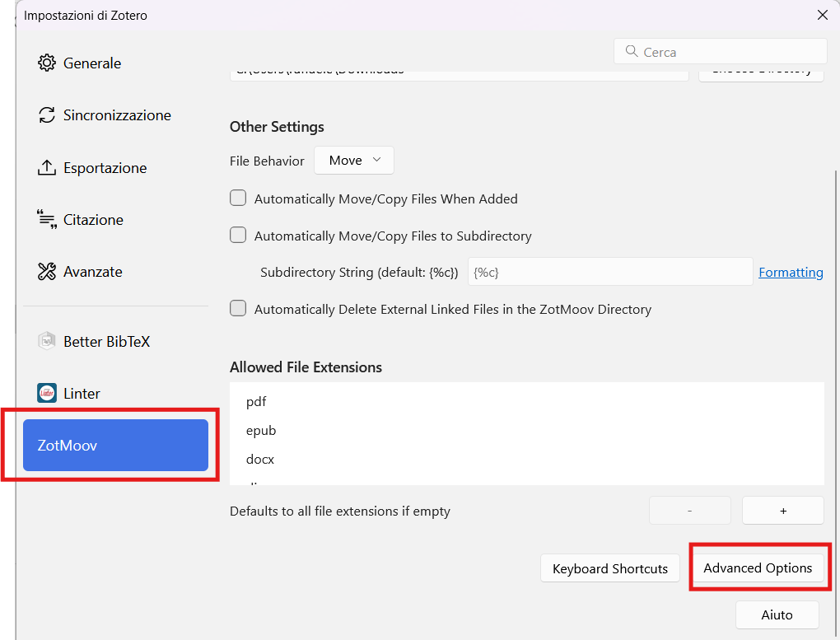Image resolution: width=840 pixels, height=640 pixels.
Task: Open the Linter settings pane
Action: pyautogui.click(x=115, y=394)
